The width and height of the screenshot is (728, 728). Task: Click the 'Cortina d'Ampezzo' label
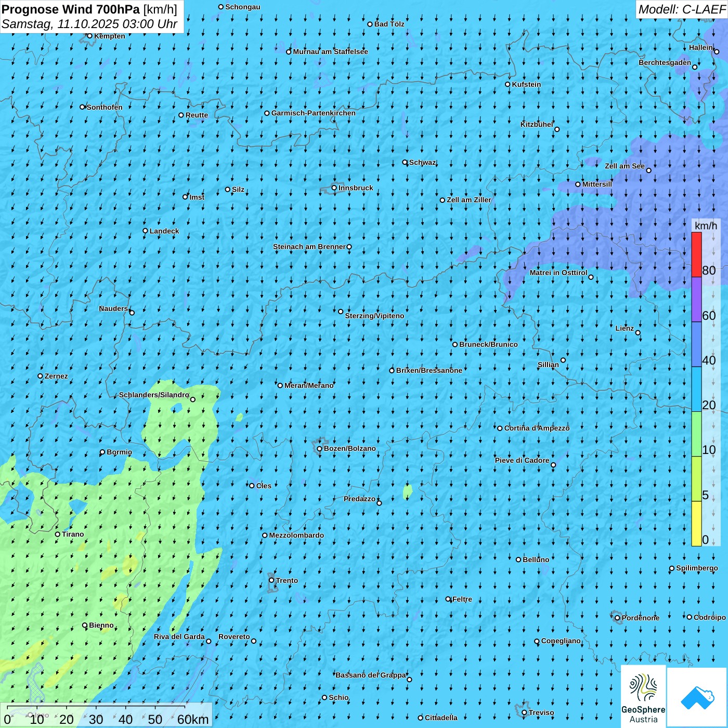[x=537, y=428]
